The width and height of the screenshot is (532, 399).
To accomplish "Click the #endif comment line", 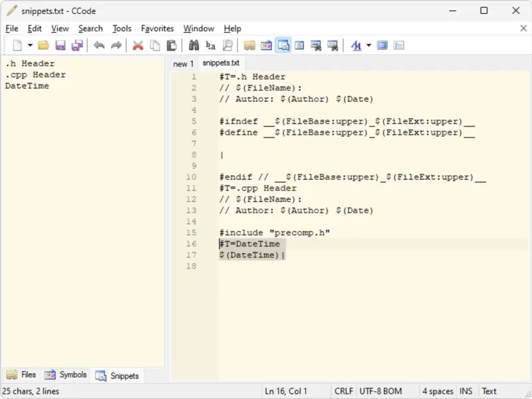I will (x=352, y=177).
